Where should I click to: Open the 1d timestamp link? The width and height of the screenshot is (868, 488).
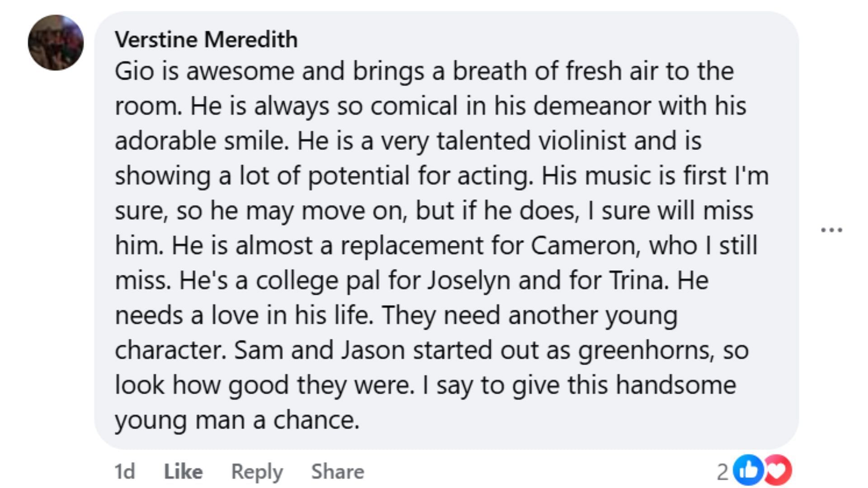pyautogui.click(x=125, y=471)
